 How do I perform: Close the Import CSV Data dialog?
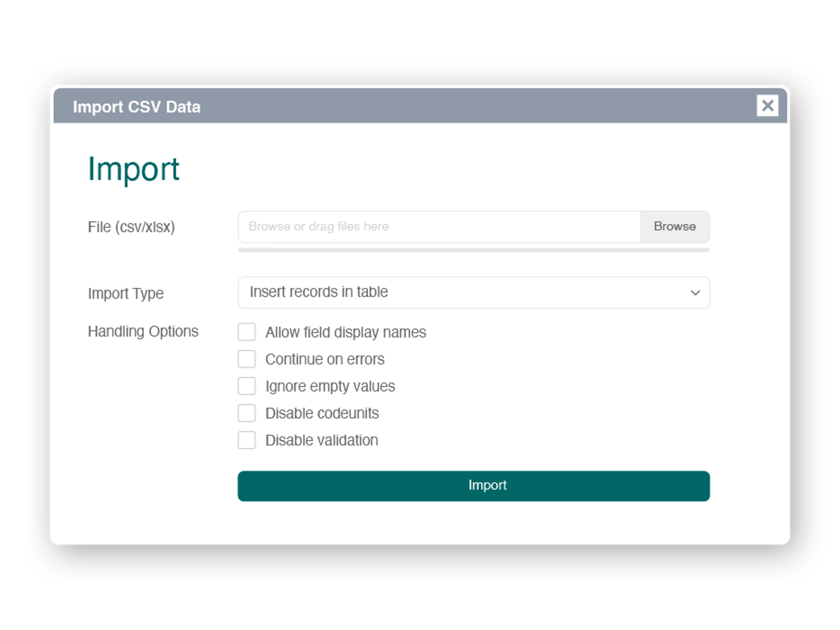coord(767,105)
